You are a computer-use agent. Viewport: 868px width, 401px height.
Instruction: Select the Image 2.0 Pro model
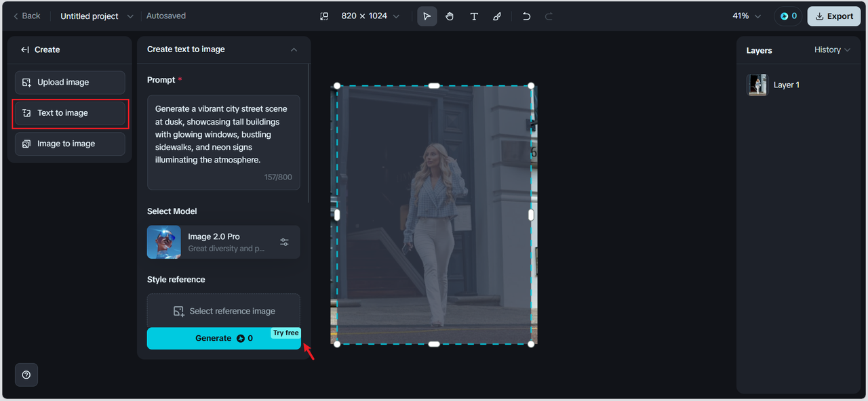(224, 242)
